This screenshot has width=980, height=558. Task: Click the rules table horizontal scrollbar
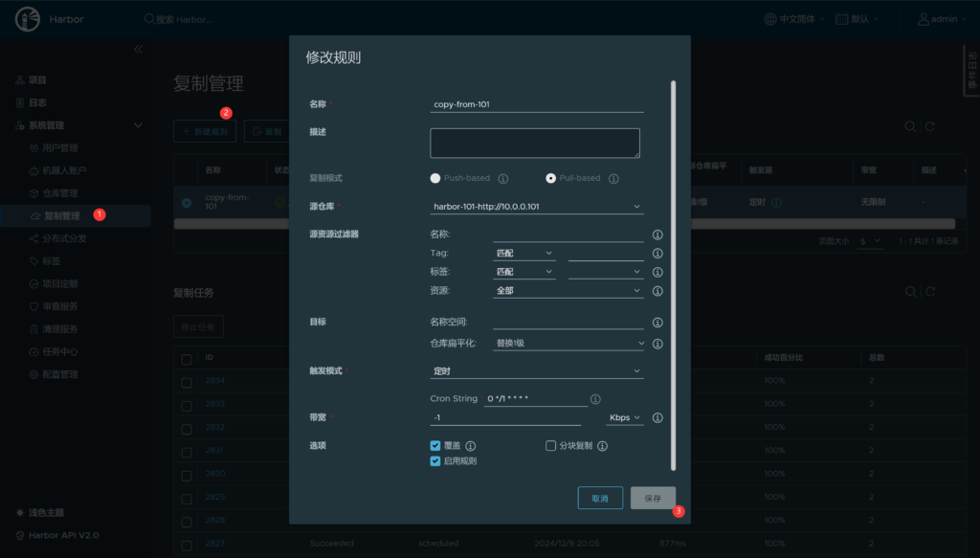(565, 224)
